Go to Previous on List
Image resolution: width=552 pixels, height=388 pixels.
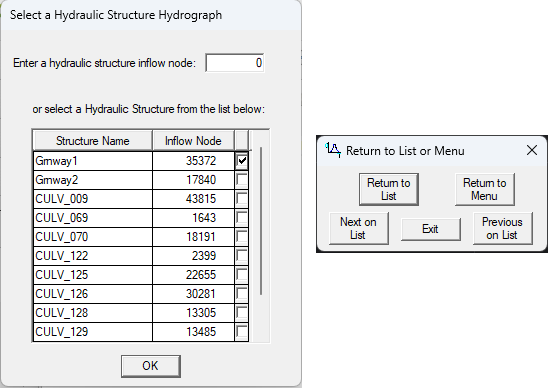pyautogui.click(x=502, y=229)
